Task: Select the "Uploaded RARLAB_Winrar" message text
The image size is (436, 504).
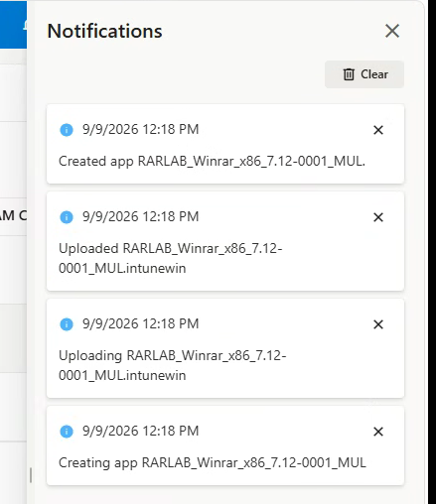Action: coord(171,258)
